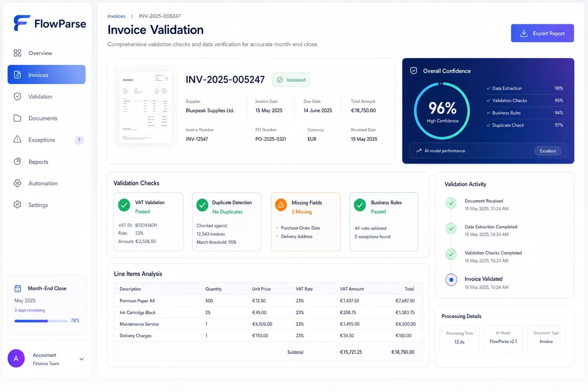The width and height of the screenshot is (588, 392).
Task: Click the Overview grid icon
Action: (x=17, y=53)
